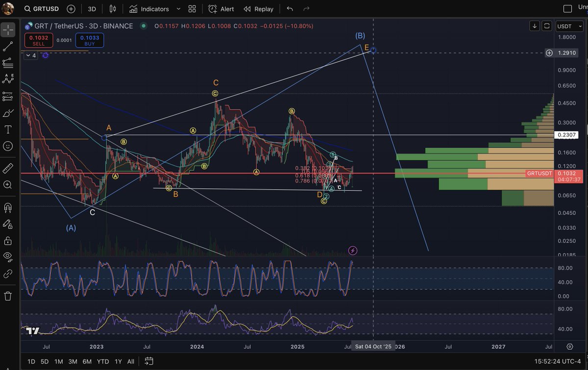Viewport: 588px width, 370px height.
Task: Open GRTUSD symbol search
Action: click(x=42, y=9)
